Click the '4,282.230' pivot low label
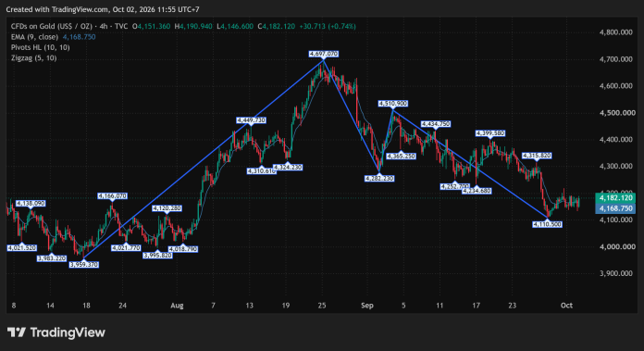 pyautogui.click(x=379, y=179)
